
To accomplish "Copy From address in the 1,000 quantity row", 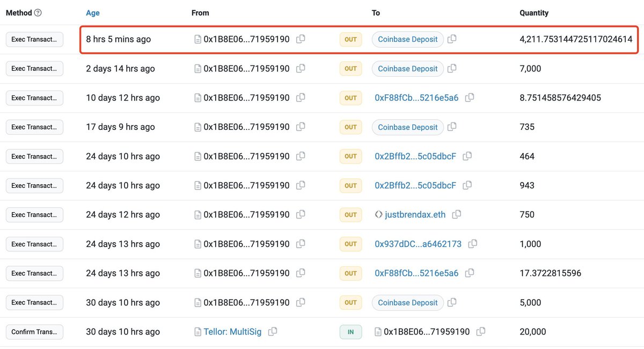I will [x=301, y=244].
